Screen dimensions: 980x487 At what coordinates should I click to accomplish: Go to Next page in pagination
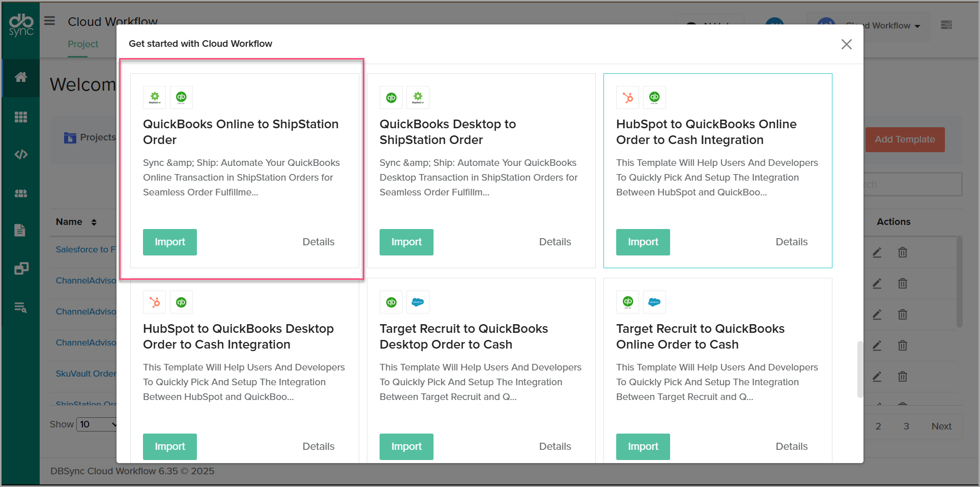941,426
